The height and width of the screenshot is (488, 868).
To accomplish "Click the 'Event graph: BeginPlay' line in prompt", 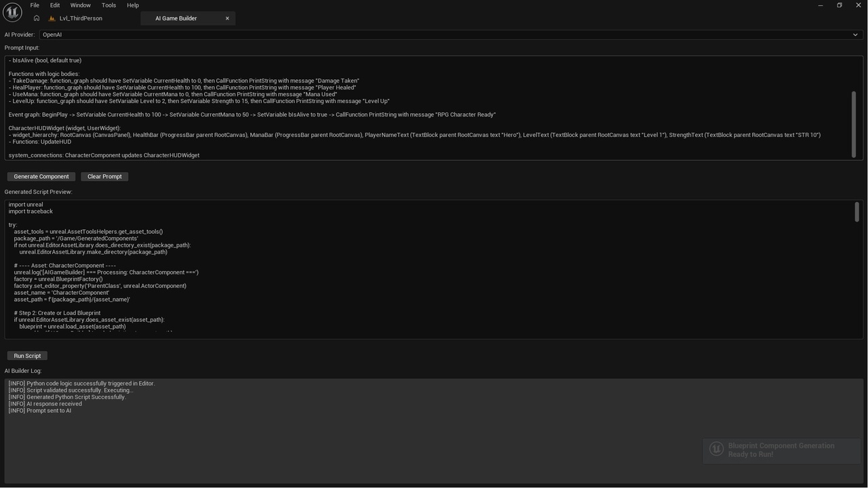I will click(x=252, y=115).
